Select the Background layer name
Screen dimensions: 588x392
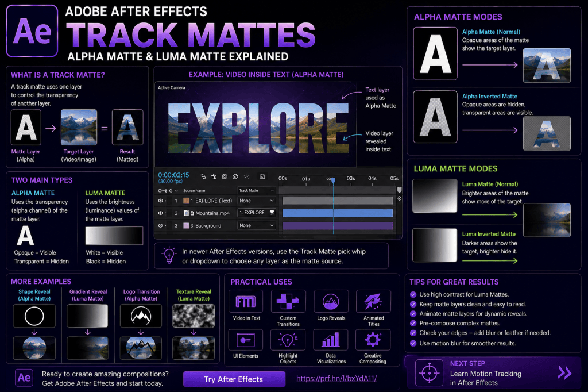point(208,226)
